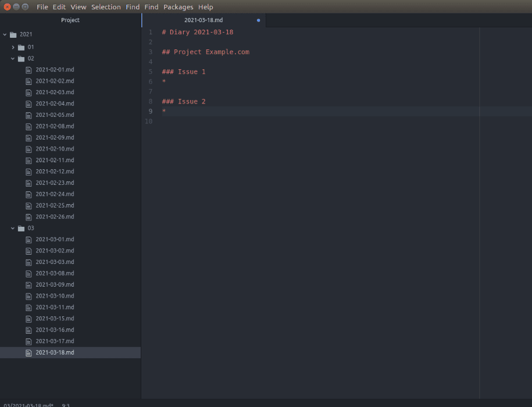Click the file path in the status bar
Viewport: 532px width, 407px height.
tap(28, 405)
